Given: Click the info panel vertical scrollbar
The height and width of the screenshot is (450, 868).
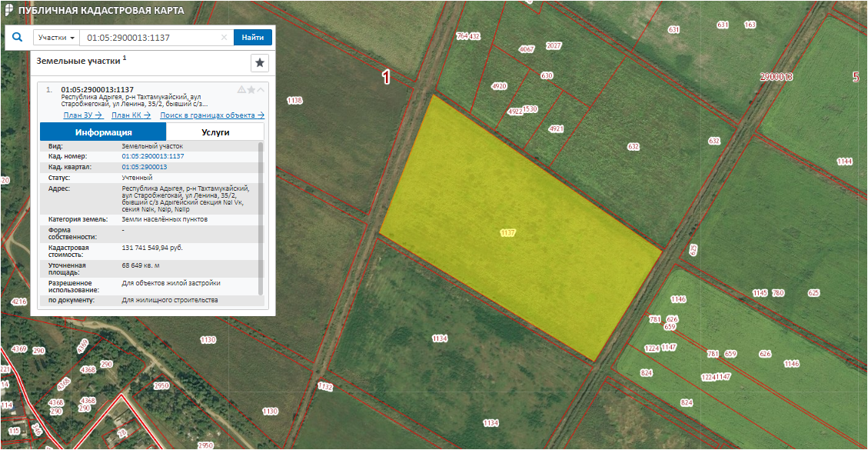Looking at the screenshot, I should (261, 215).
